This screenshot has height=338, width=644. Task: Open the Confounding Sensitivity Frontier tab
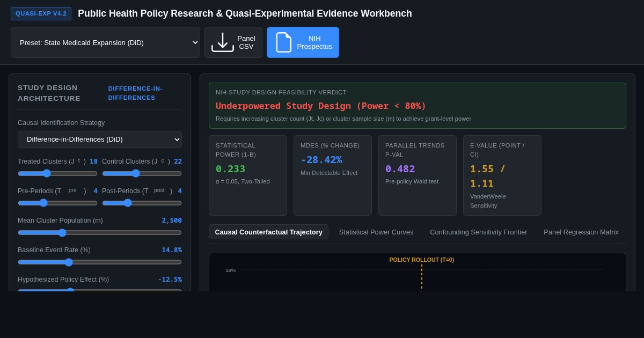click(x=479, y=232)
